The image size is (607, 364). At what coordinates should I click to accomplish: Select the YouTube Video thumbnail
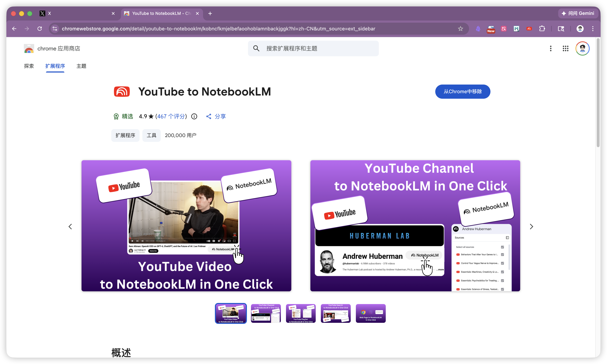click(x=231, y=313)
